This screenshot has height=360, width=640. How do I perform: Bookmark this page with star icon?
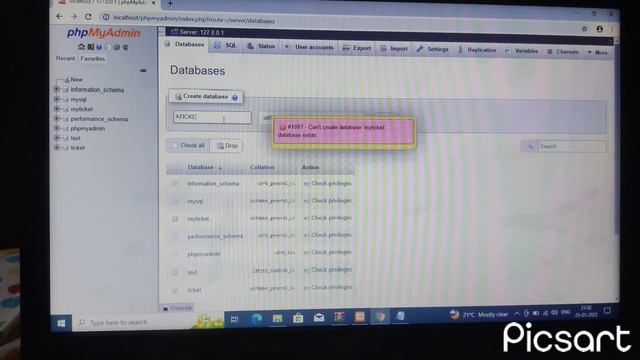[584, 29]
